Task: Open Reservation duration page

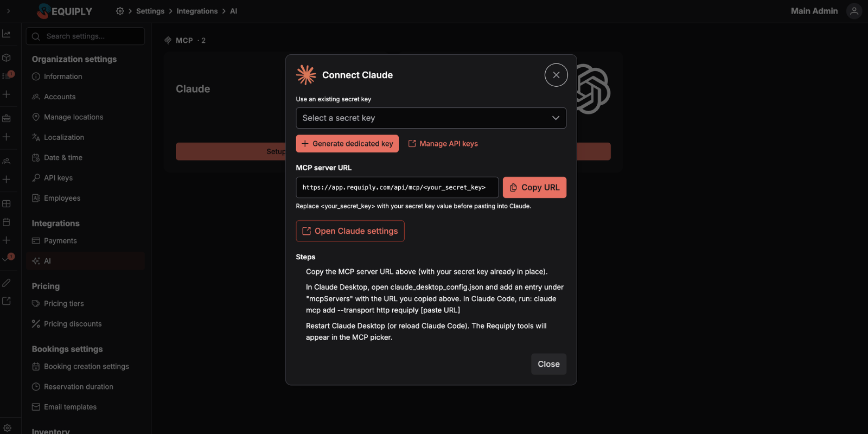Action: coord(85,387)
